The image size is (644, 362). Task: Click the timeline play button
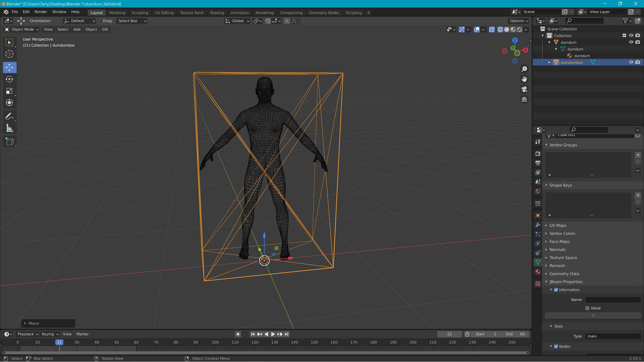pos(273,334)
